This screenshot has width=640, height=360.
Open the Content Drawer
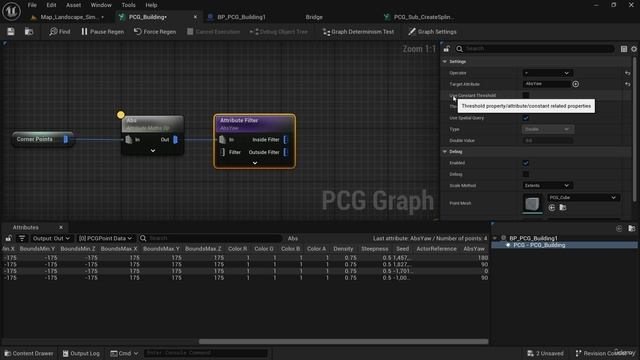[29, 353]
